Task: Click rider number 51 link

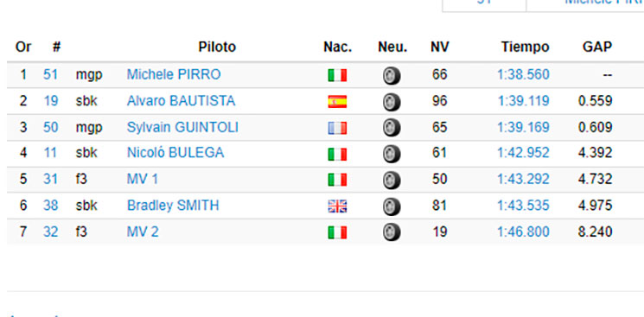Action: (50, 75)
